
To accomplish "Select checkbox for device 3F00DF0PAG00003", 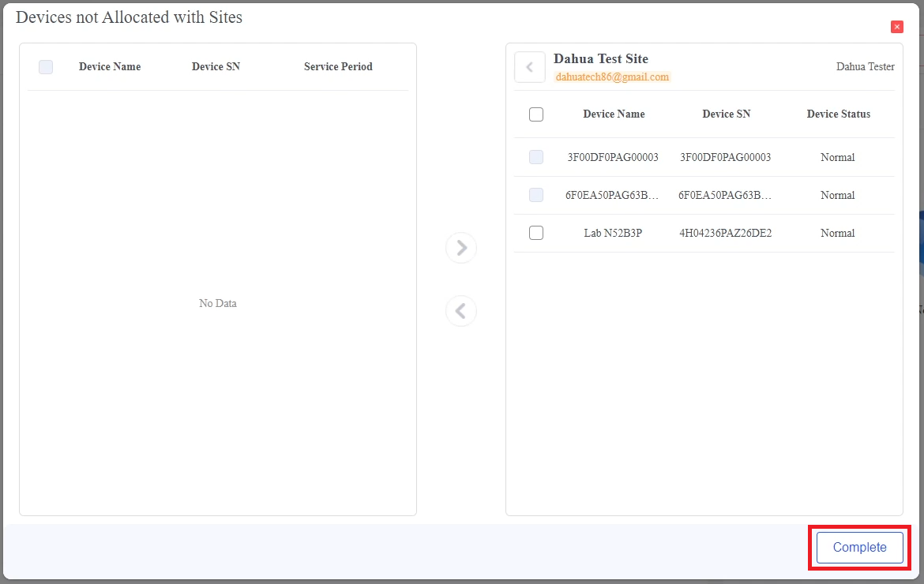I will (536, 157).
